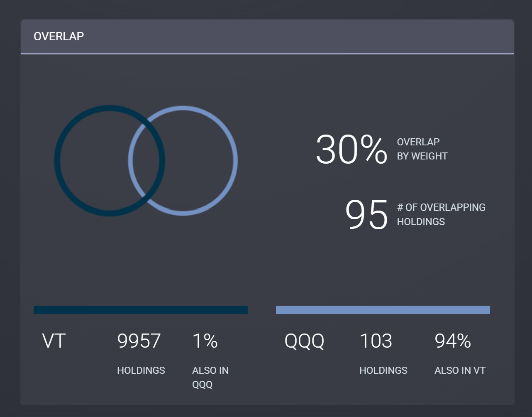Click the ALSO IN VT label
Screen dimensions: 532x417
460,370
